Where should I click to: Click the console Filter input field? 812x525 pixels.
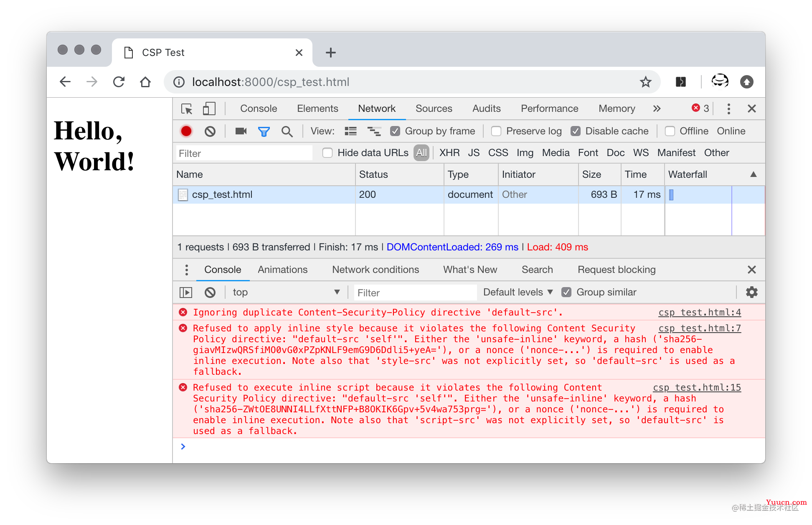coord(415,293)
